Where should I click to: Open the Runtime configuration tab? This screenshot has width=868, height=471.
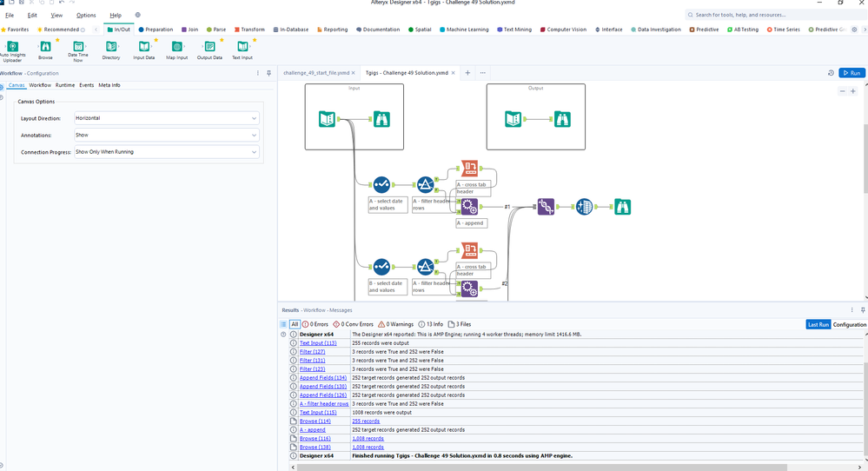[x=65, y=85]
